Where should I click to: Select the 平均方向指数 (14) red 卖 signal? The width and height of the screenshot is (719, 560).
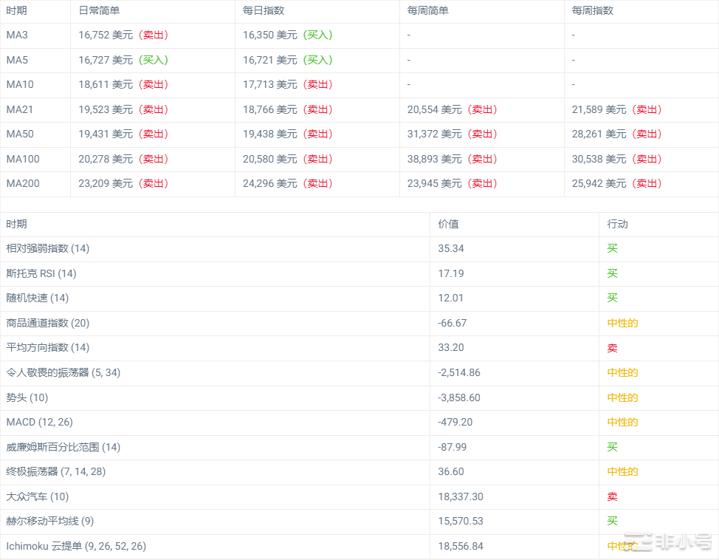coord(612,348)
